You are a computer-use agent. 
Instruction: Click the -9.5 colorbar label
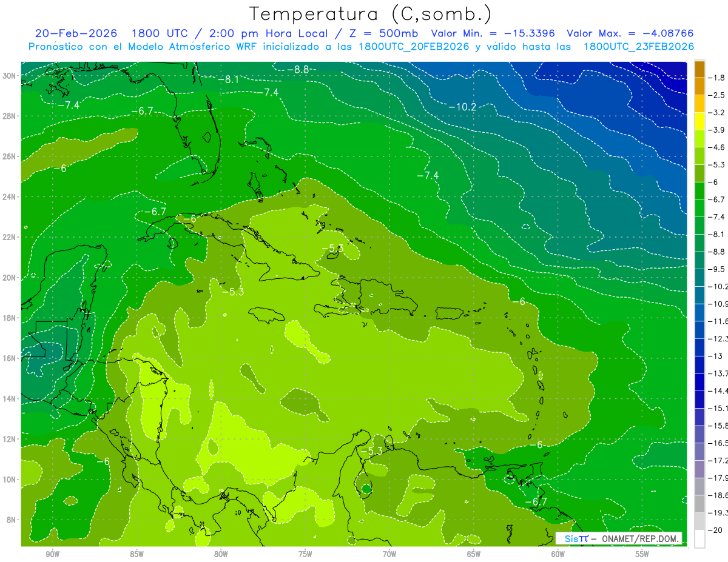pyautogui.click(x=717, y=269)
